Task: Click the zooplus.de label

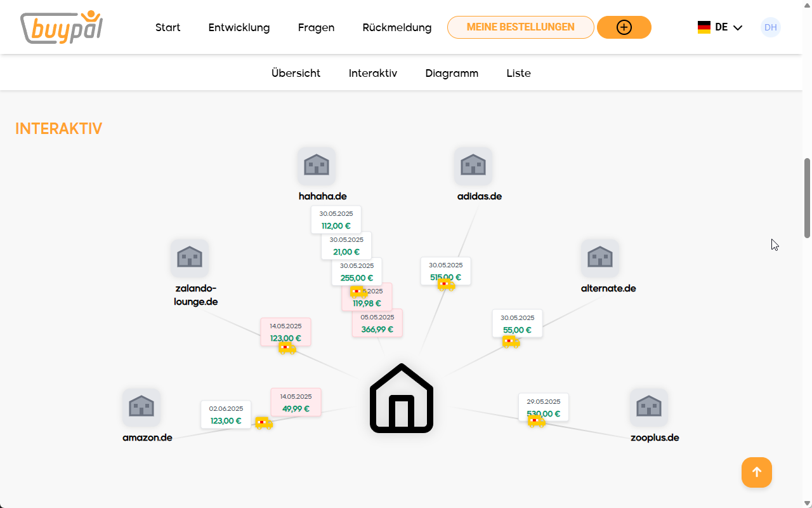Action: 655,438
